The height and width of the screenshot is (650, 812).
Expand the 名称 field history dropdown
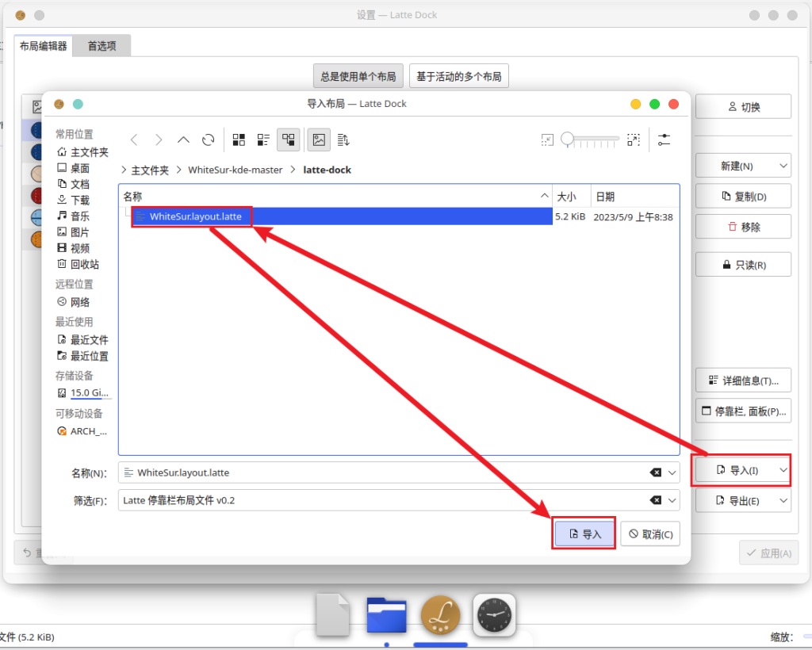(672, 472)
